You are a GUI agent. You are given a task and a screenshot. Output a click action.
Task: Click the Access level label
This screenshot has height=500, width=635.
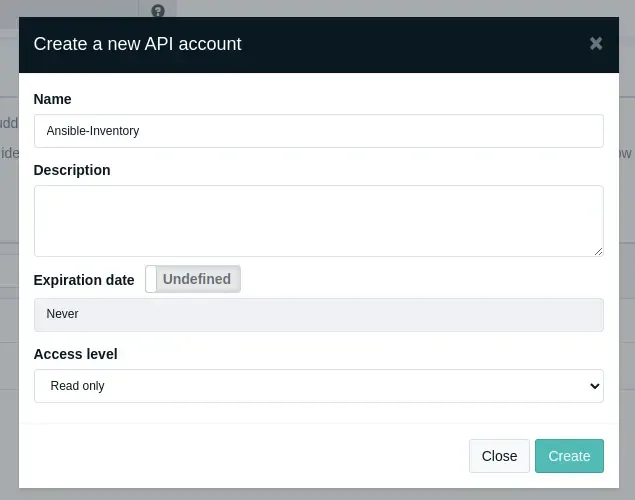[x=76, y=354]
